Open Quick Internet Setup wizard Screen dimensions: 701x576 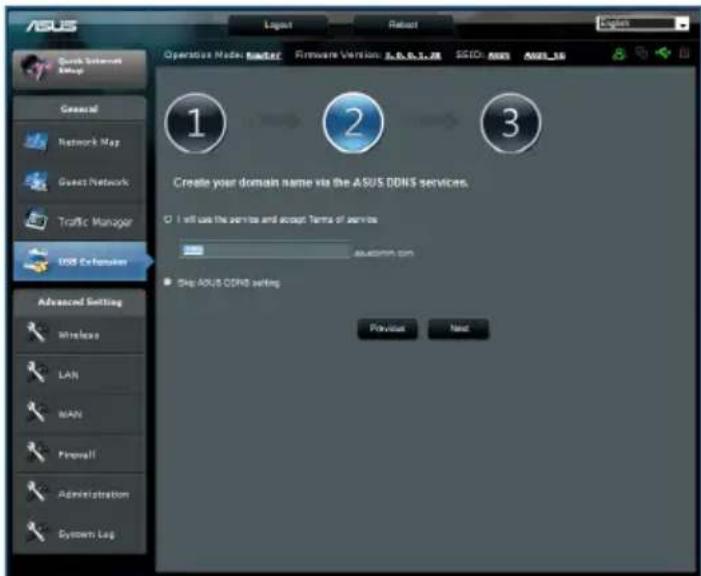coord(80,68)
